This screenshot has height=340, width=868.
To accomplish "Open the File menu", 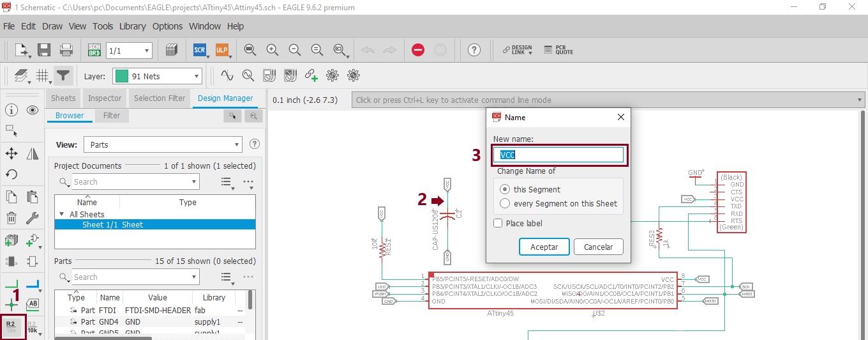I will [9, 26].
